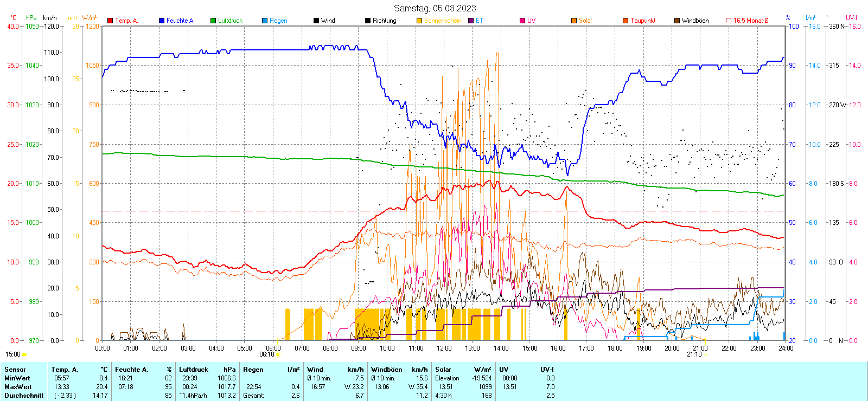Click the Taupunkt legend label
The height and width of the screenshot is (401, 868).
643,21
